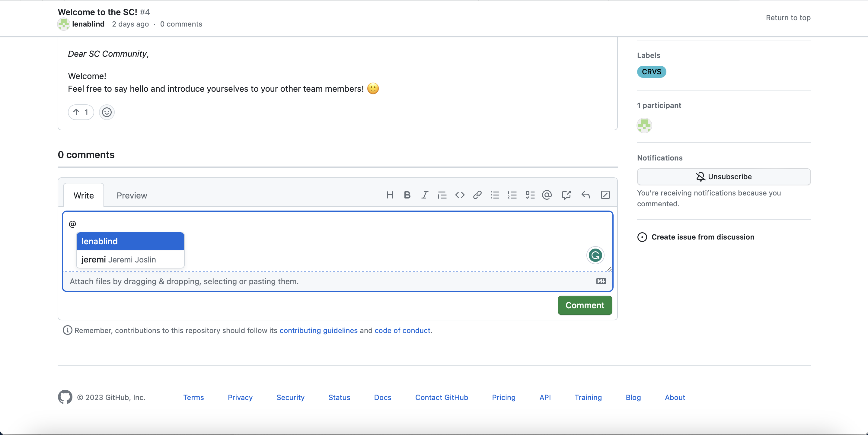Viewport: 868px width, 435px height.
Task: Open the emoji reaction picker
Action: click(x=107, y=112)
